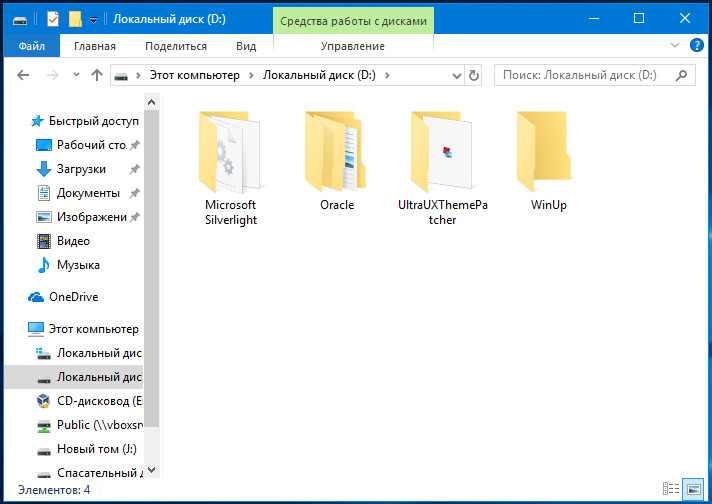Refresh the folder view
This screenshot has height=504, width=712.
474,75
